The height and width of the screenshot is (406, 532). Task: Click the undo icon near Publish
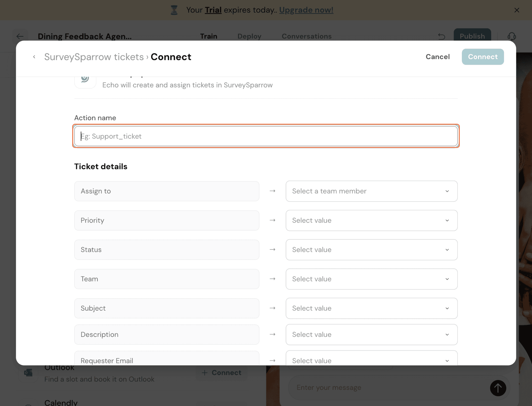[x=442, y=36]
